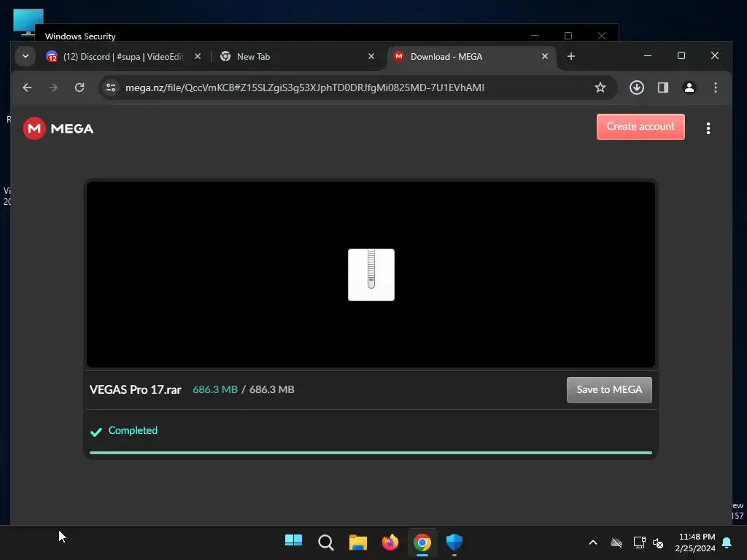This screenshot has width=747, height=560.
Task: Click the Create account button
Action: (x=640, y=127)
